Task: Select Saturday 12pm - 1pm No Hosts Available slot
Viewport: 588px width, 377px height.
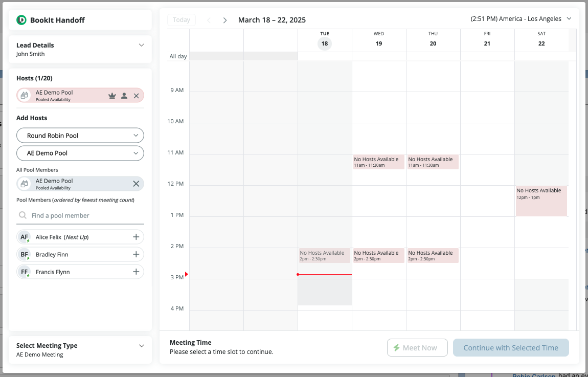Action: point(541,201)
